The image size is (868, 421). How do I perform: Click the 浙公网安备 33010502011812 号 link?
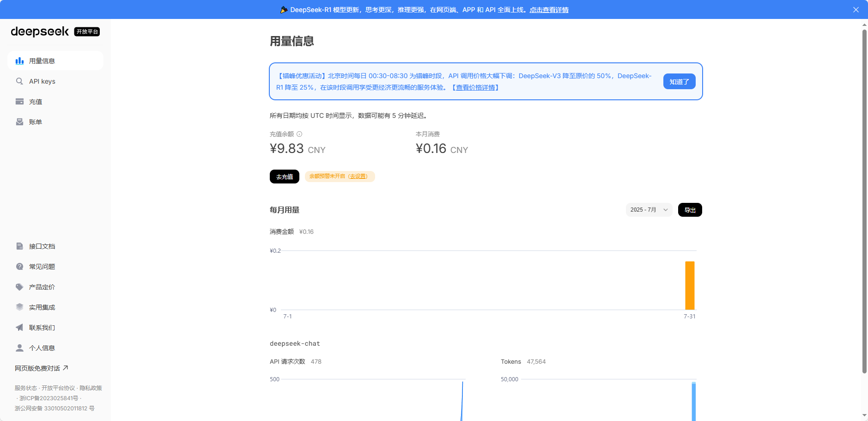[x=55, y=409]
